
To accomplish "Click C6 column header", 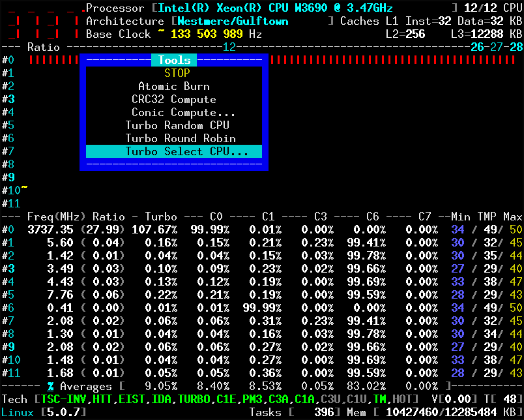I will 373,217.
